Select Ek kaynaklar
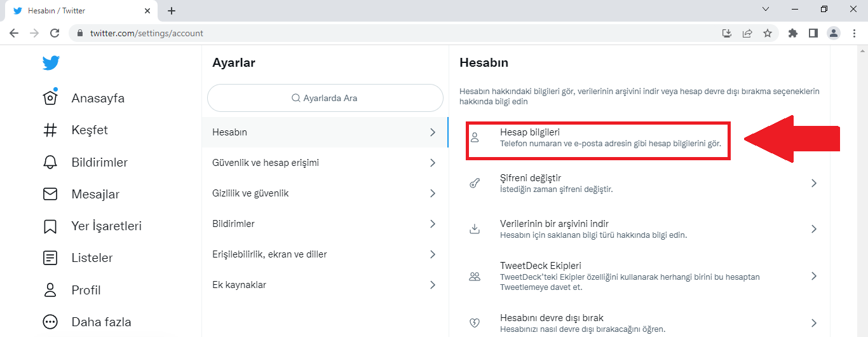868x337 pixels. click(325, 285)
